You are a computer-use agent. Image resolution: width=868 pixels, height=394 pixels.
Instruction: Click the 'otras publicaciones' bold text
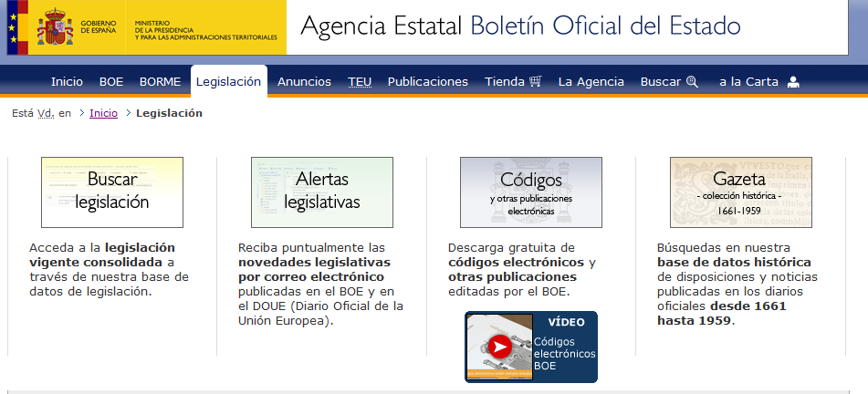tap(512, 276)
